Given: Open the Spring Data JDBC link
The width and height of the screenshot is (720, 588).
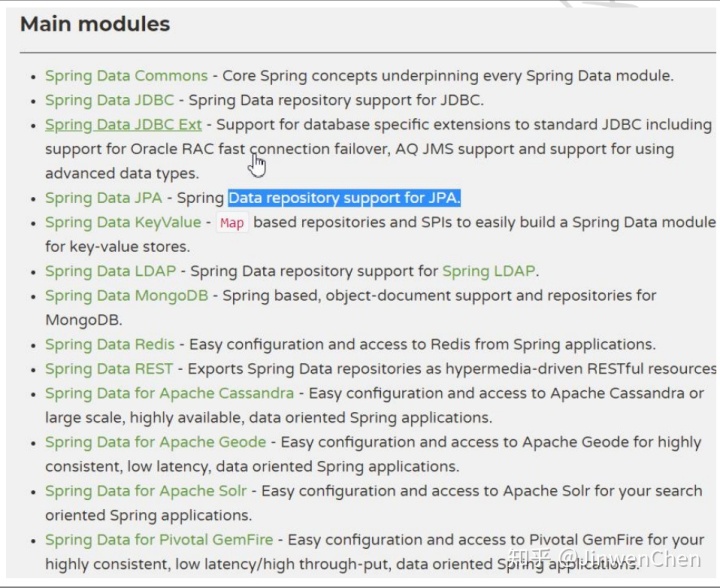Looking at the screenshot, I should [109, 100].
